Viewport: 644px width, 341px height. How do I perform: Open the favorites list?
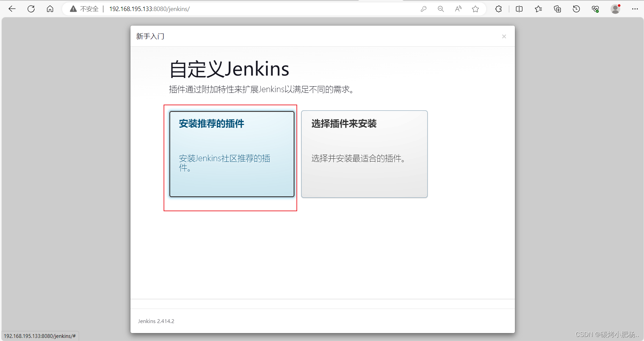pos(538,9)
